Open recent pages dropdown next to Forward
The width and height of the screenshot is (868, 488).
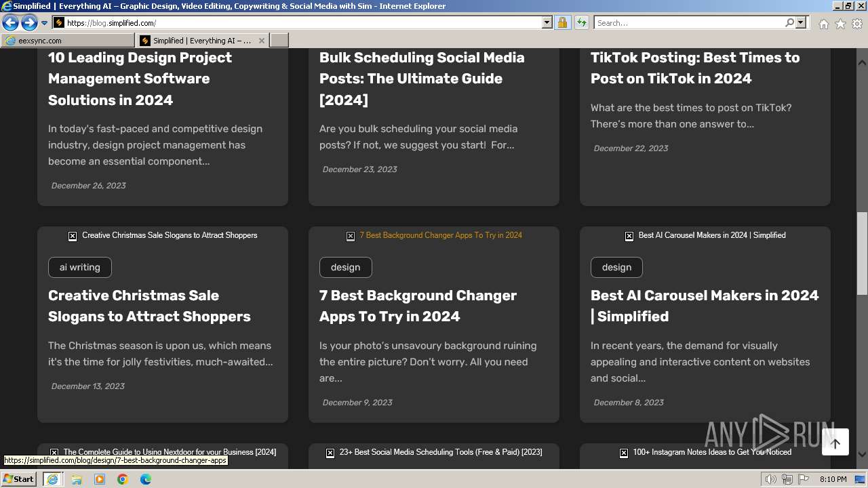tap(44, 23)
